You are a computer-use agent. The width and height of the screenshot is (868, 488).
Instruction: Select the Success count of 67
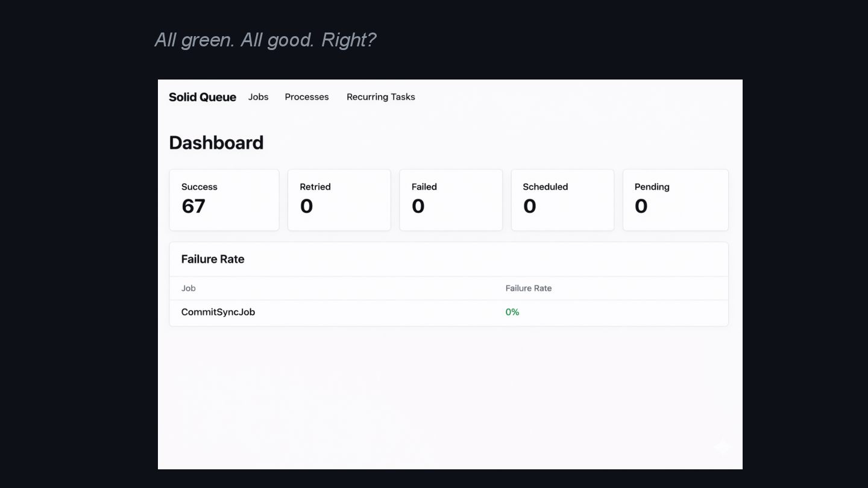(193, 206)
